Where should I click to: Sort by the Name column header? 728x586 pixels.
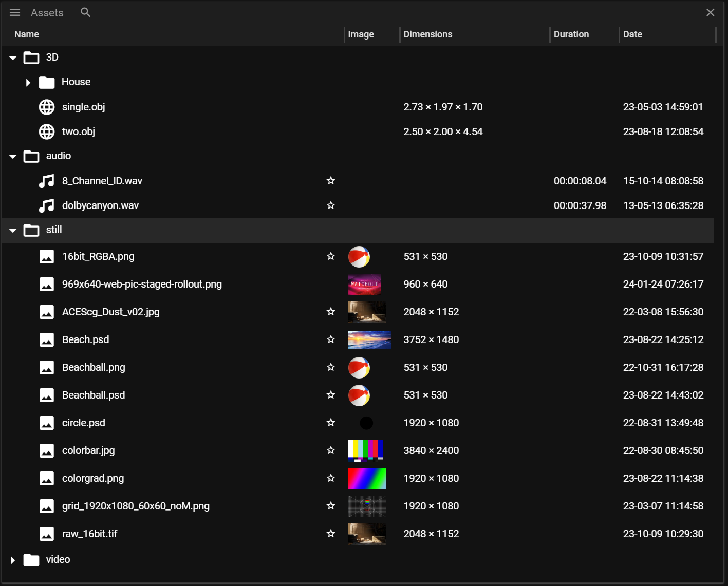tap(27, 34)
